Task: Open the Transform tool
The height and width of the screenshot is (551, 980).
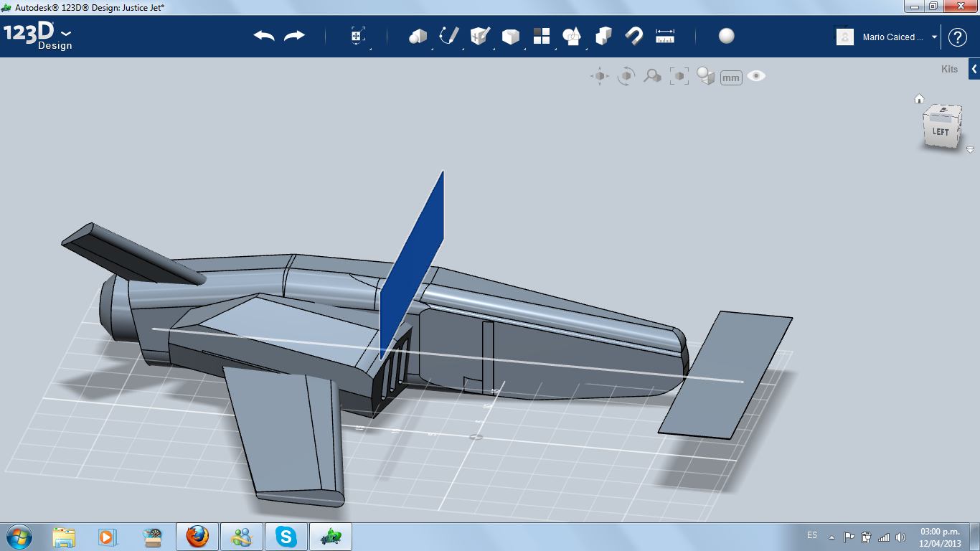Action: (x=358, y=36)
